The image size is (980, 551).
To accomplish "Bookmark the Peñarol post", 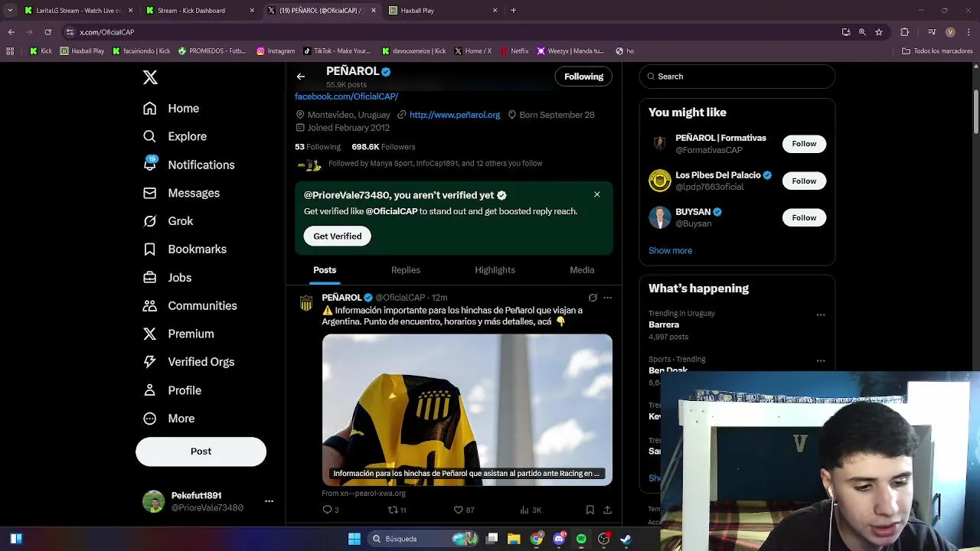I will tap(590, 510).
